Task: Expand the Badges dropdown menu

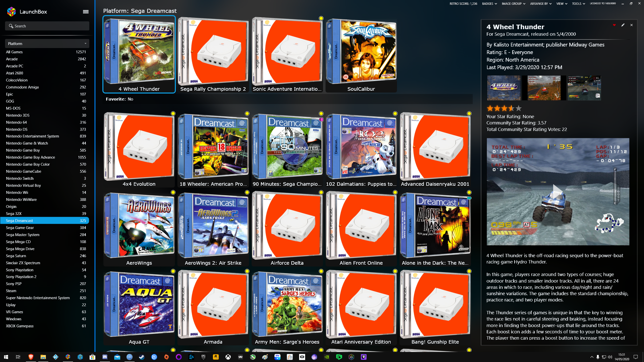Action: point(489,4)
